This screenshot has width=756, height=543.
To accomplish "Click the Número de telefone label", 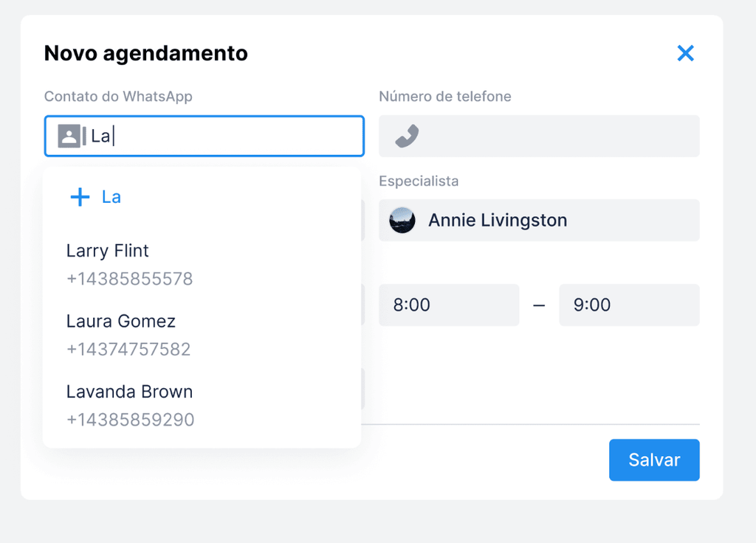I will pyautogui.click(x=444, y=97).
